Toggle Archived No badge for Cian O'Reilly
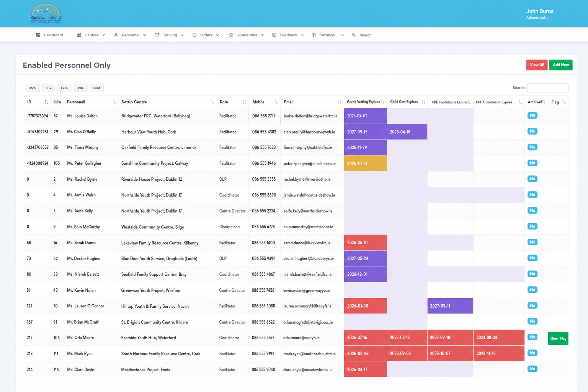Viewport: 588px width, 392px height. pyautogui.click(x=532, y=131)
